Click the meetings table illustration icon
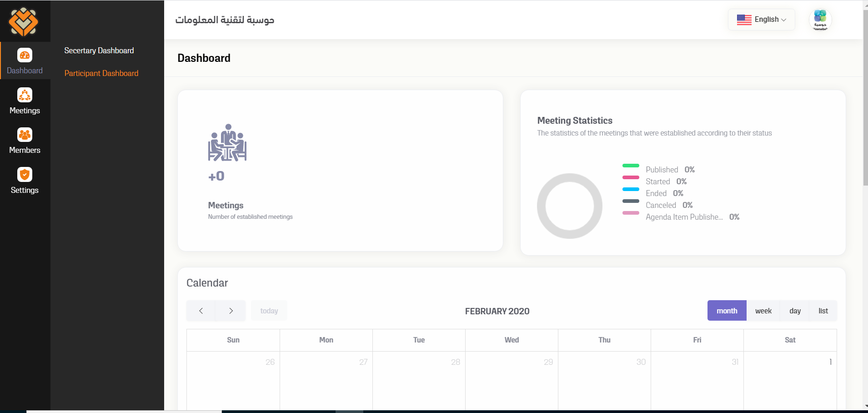This screenshot has height=413, width=868. coord(227,142)
